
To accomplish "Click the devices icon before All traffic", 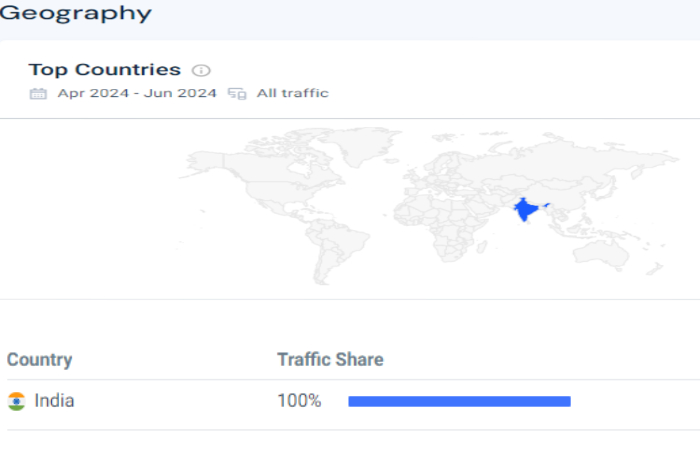I will [237, 93].
